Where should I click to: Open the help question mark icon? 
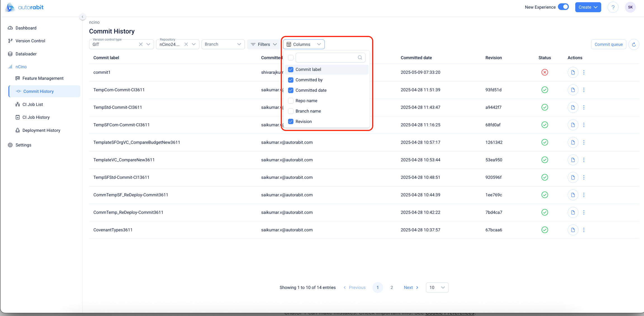(x=613, y=7)
